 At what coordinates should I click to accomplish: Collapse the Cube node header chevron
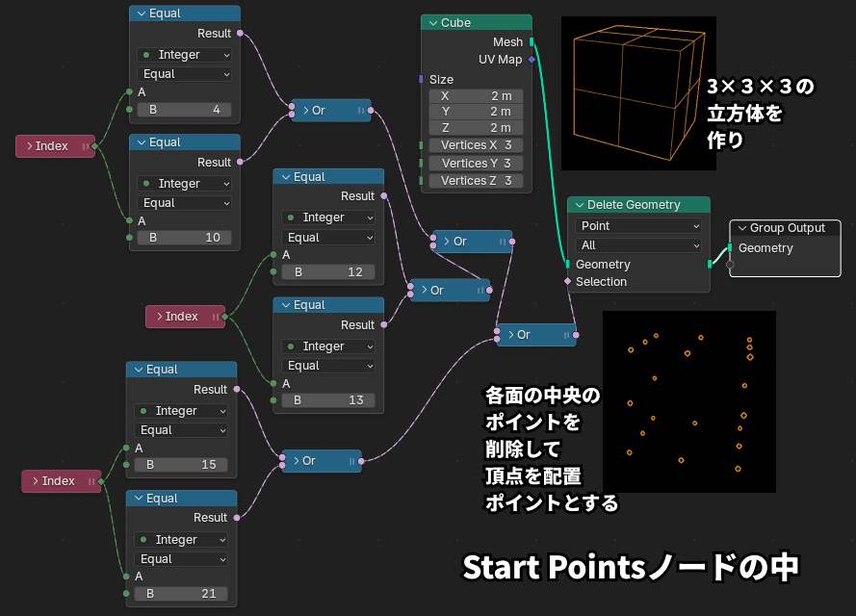[431, 23]
